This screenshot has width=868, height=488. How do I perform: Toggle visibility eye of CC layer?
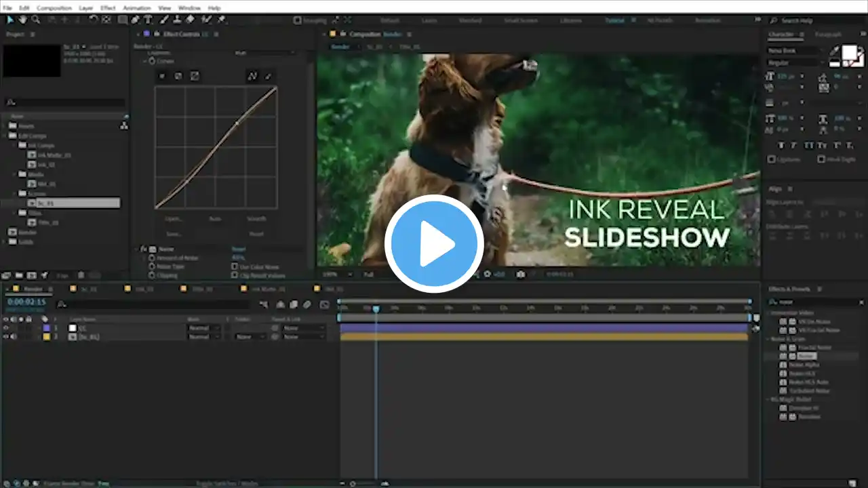6,328
